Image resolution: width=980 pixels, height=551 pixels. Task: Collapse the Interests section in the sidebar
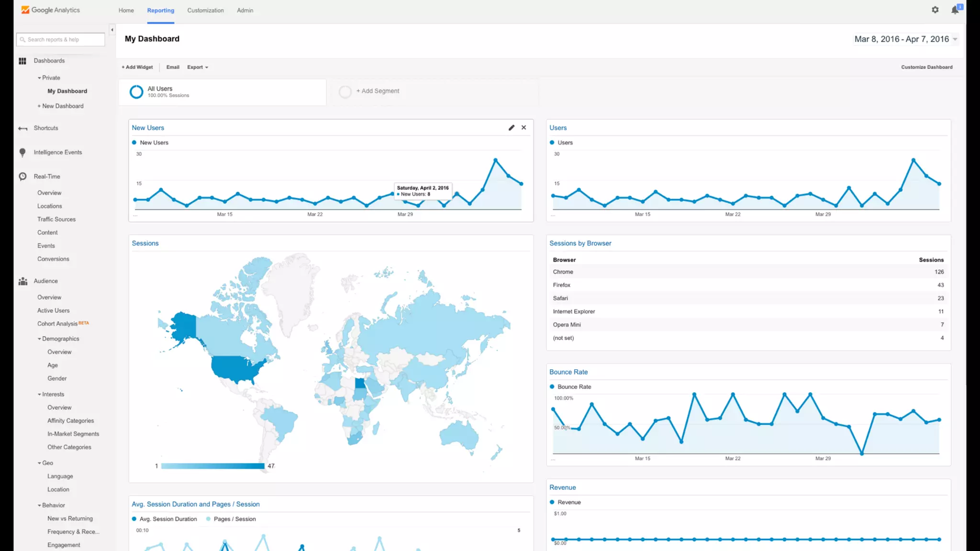40,395
